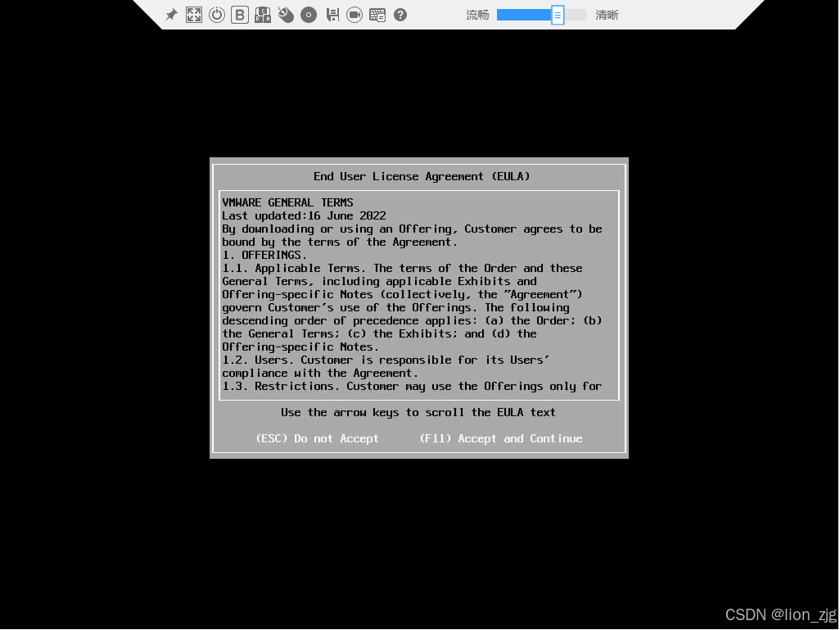Click 'Offering-specific Notes.' line

(x=300, y=347)
